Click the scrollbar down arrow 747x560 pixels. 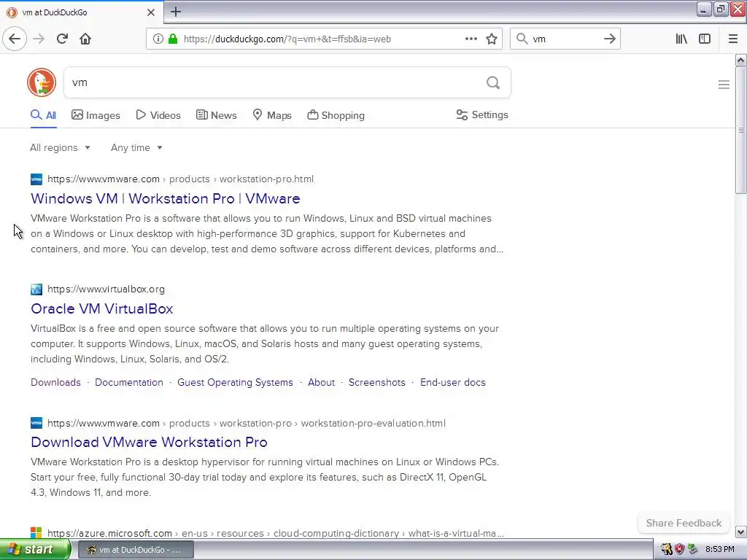click(740, 532)
